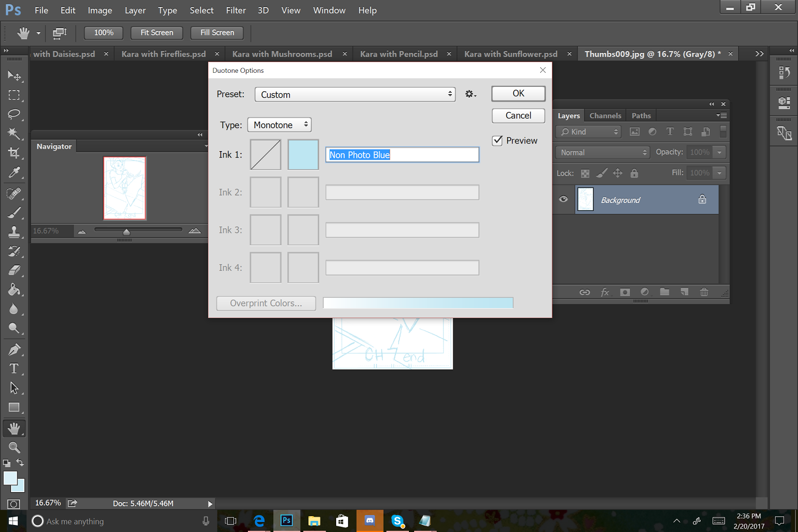Toggle Lock transparent pixels
This screenshot has height=532, width=798.
[585, 174]
